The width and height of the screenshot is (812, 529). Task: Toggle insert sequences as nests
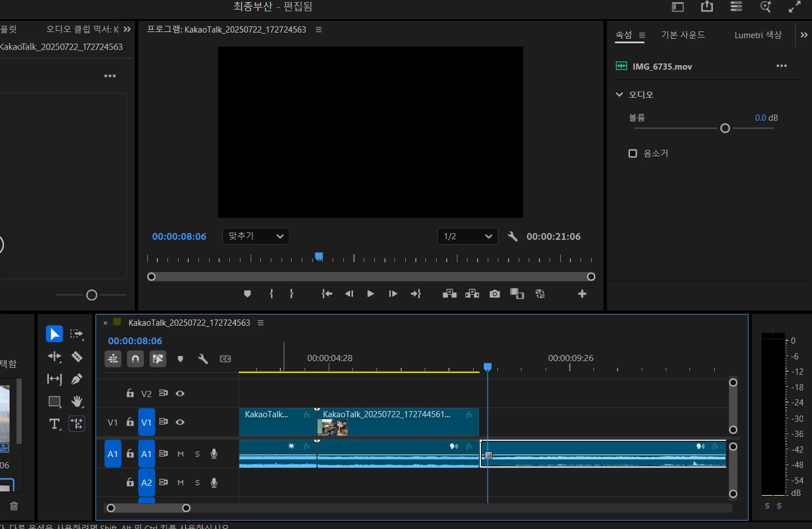(113, 359)
